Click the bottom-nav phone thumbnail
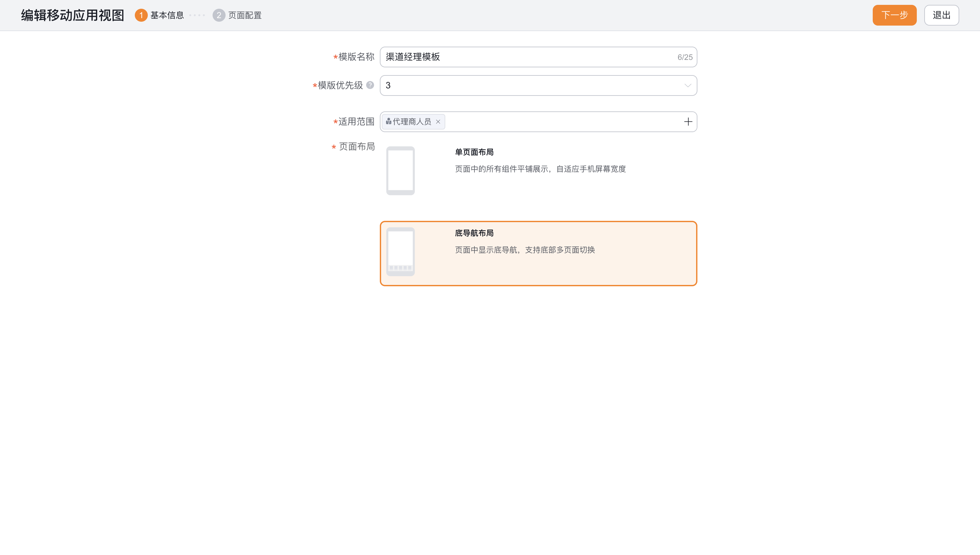 coord(400,252)
